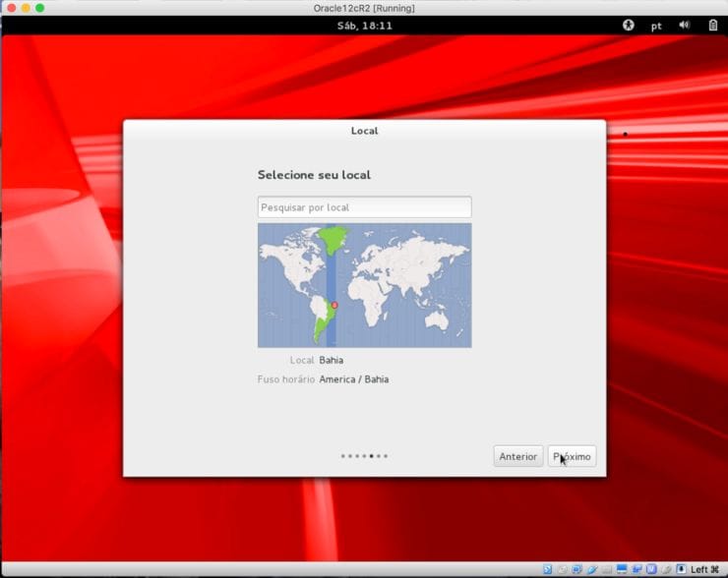Click the display monitor status icon
Screen dimensions: 728x578
[x=622, y=569]
